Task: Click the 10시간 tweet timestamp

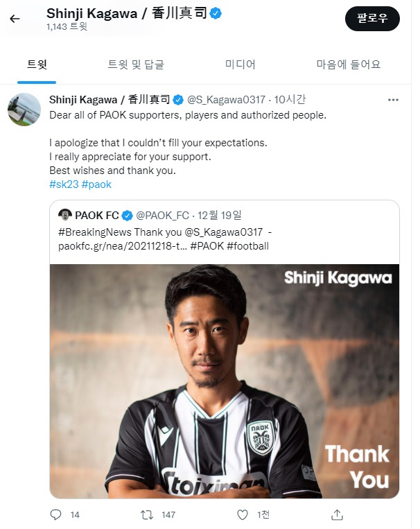Action: coord(290,100)
